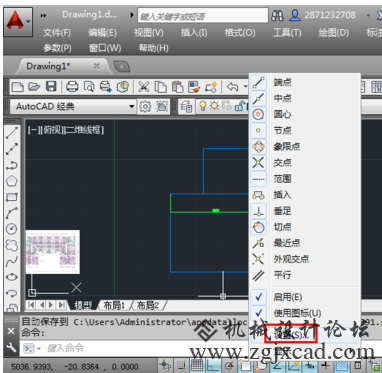
Task: Click the Save diskette icon
Action: click(51, 87)
